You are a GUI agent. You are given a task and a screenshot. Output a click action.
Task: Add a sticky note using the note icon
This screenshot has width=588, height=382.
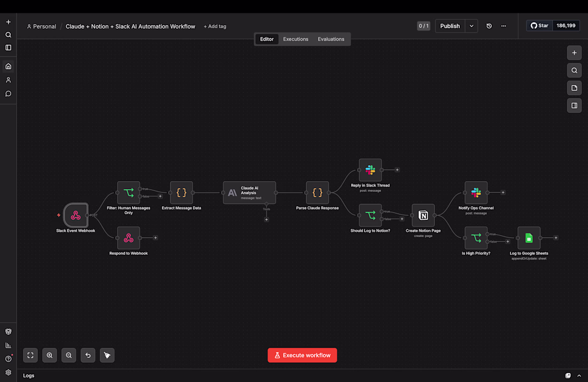coord(574,88)
